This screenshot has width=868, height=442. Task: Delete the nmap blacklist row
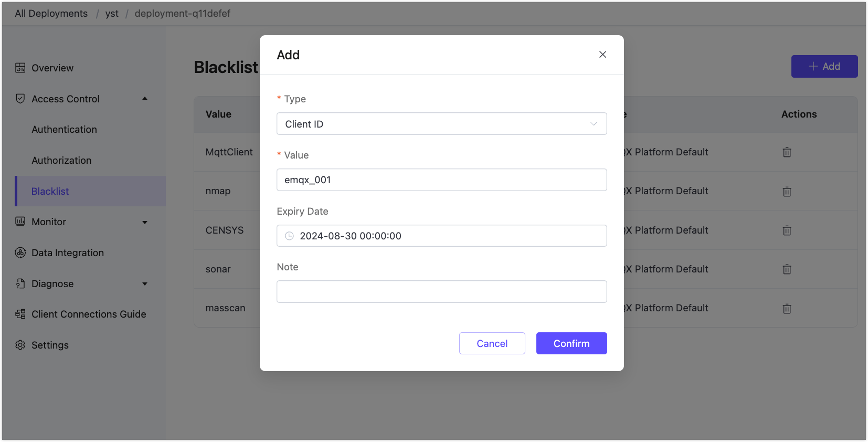pos(787,192)
